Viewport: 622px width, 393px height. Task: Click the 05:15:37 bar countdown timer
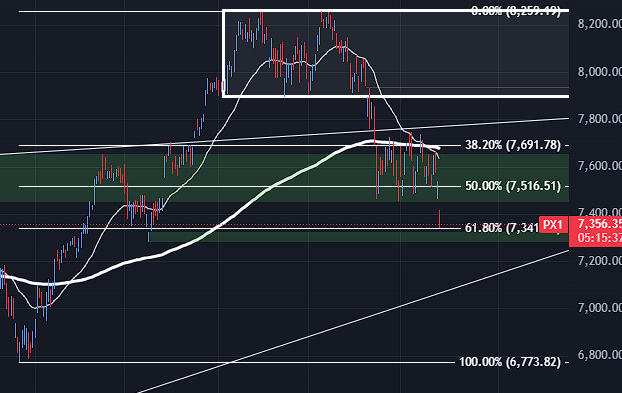click(599, 238)
